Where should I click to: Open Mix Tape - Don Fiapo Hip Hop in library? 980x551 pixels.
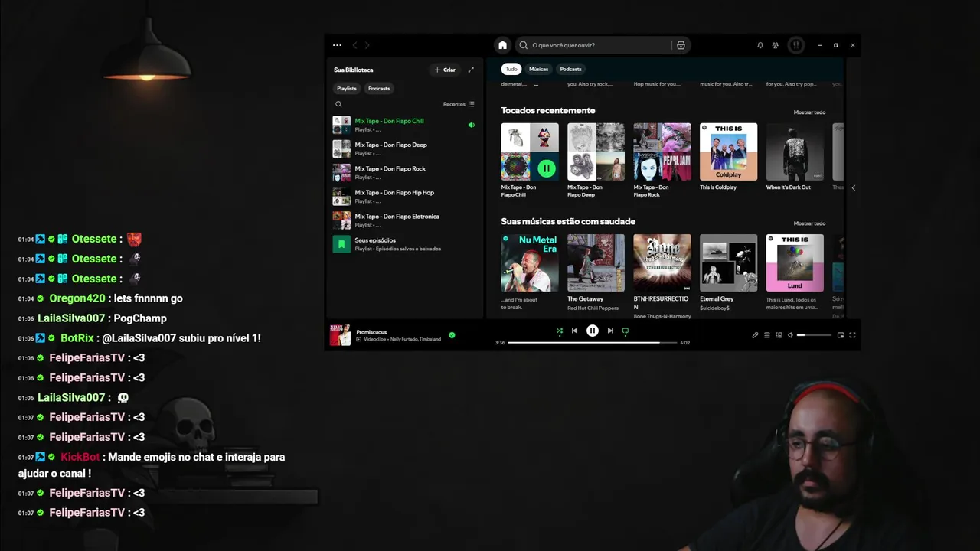click(403, 196)
